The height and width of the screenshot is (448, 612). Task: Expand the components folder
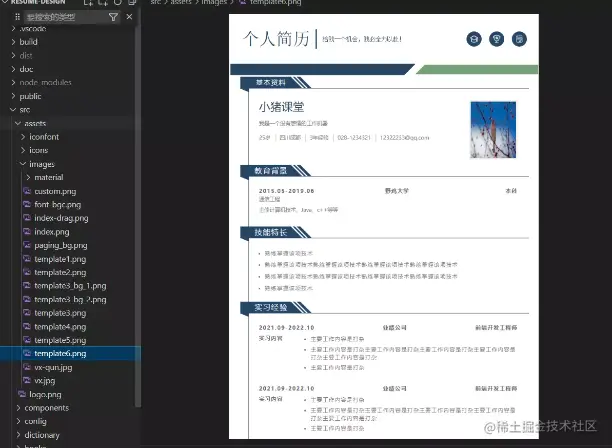coord(46,408)
